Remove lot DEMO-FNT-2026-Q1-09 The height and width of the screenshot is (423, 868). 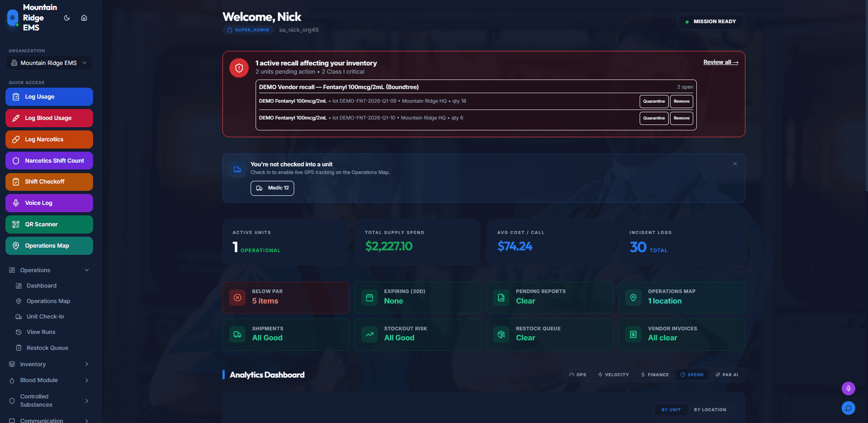[x=681, y=101]
